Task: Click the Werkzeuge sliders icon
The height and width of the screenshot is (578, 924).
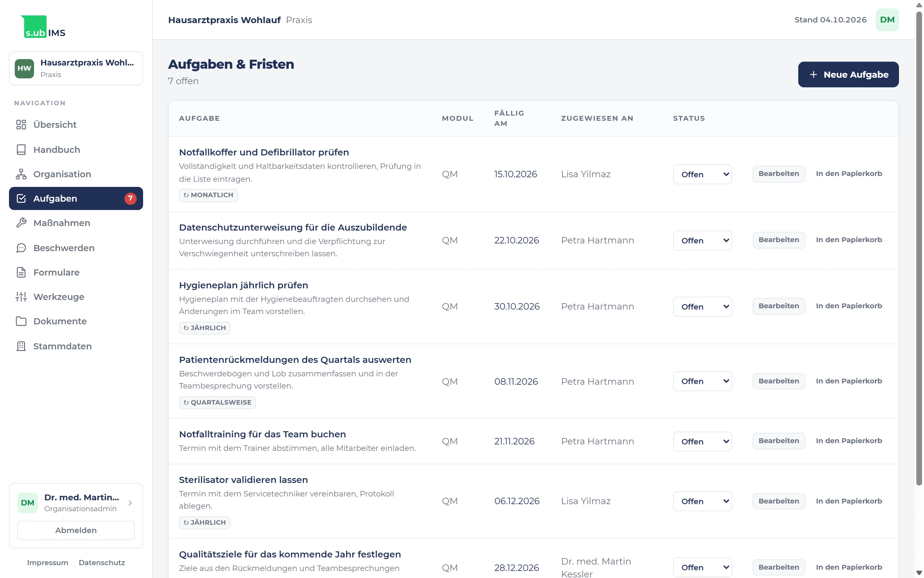Action: coord(21,297)
